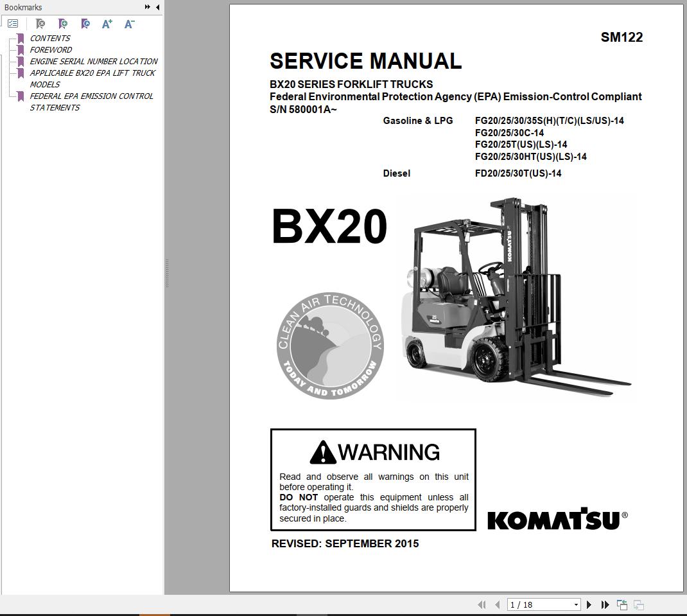
Task: Increase bookmark text size with A+
Action: (107, 24)
